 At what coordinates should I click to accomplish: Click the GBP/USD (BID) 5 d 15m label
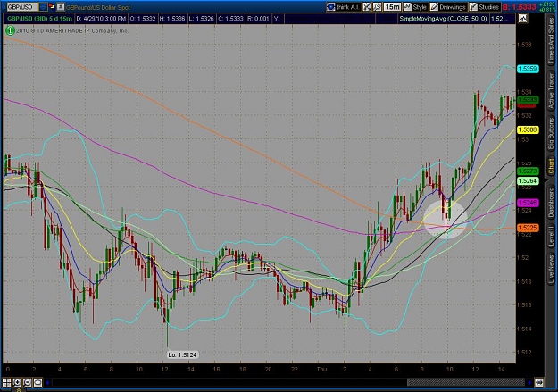pyautogui.click(x=40, y=19)
